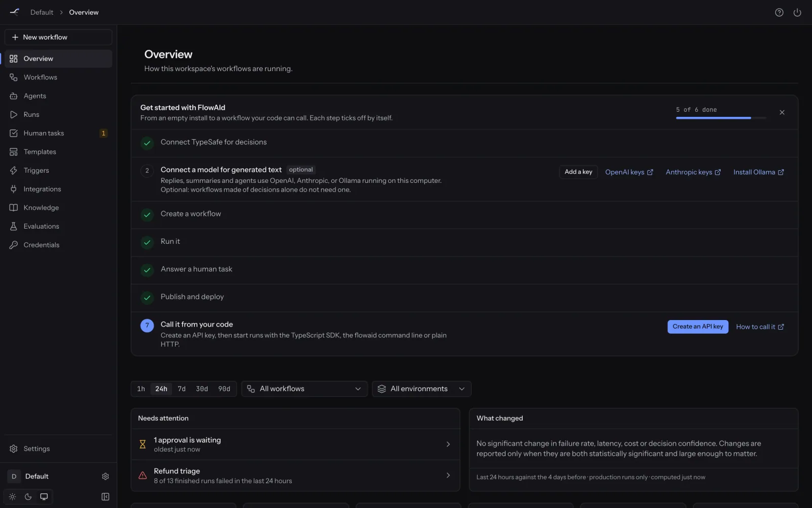Click the 5 of 6 done progress bar
This screenshot has height=508, width=812.
[721, 118]
